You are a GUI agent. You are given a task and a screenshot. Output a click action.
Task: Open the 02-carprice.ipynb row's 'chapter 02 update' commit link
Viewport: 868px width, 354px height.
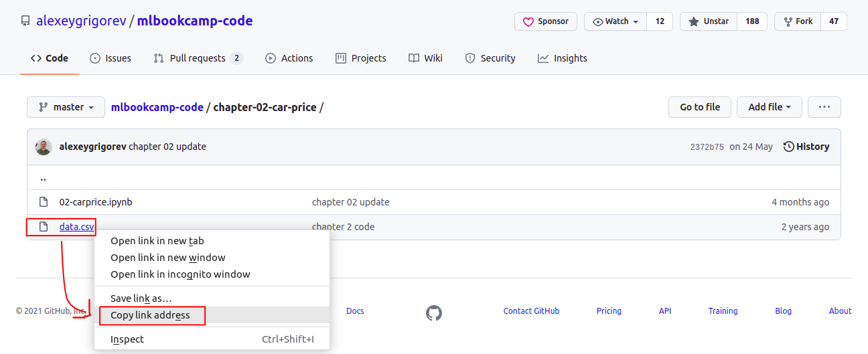[350, 202]
